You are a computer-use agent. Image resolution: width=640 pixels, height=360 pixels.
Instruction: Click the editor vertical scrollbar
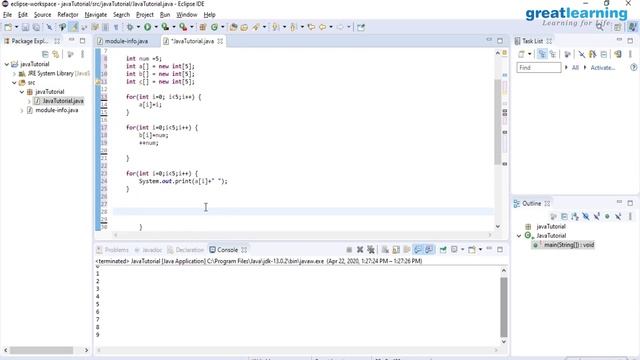(498, 122)
